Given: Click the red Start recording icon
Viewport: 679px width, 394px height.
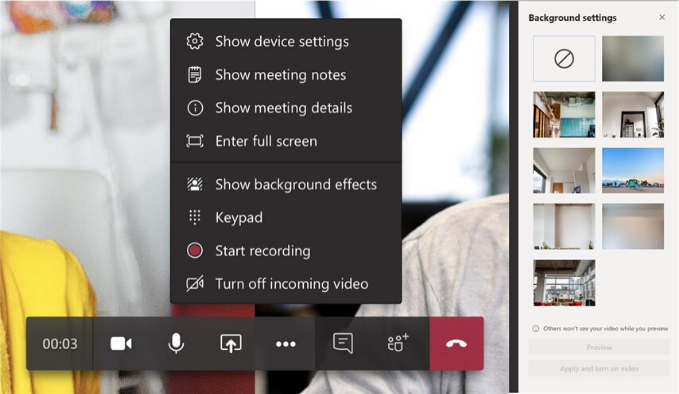Looking at the screenshot, I should click(x=195, y=251).
